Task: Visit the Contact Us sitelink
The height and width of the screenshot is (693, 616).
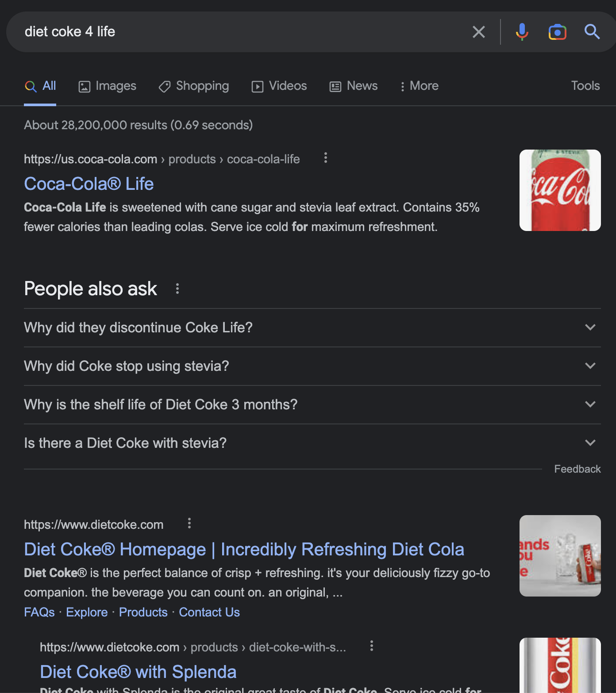Action: point(209,612)
